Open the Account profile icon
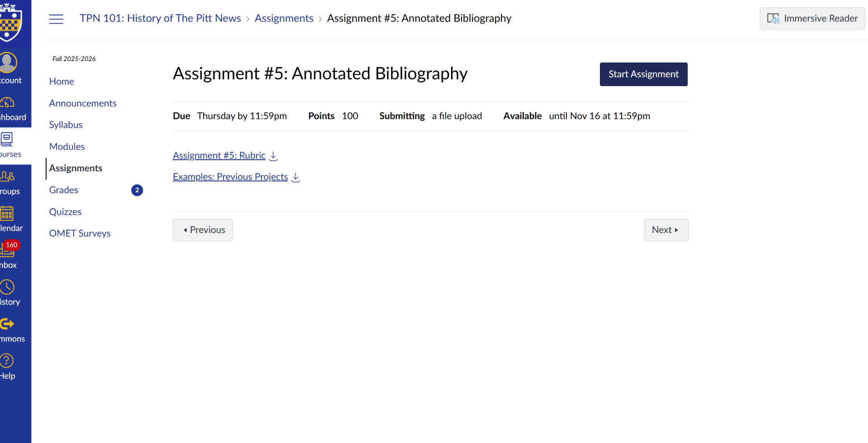Screen dimensions: 868x443 [8, 63]
